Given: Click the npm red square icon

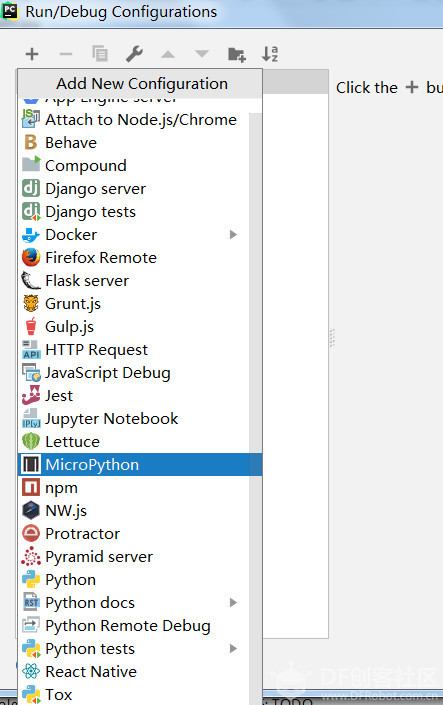Looking at the screenshot, I should pyautogui.click(x=31, y=487).
